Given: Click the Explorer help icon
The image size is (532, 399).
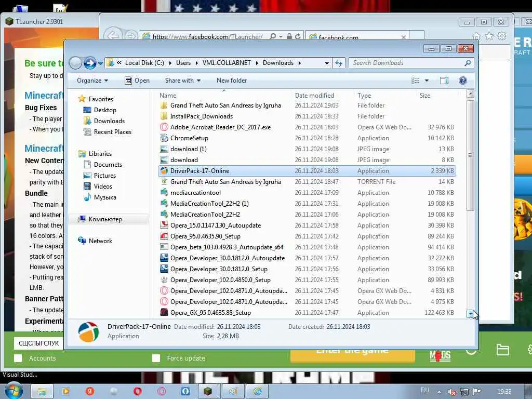Looking at the screenshot, I should coord(463,81).
